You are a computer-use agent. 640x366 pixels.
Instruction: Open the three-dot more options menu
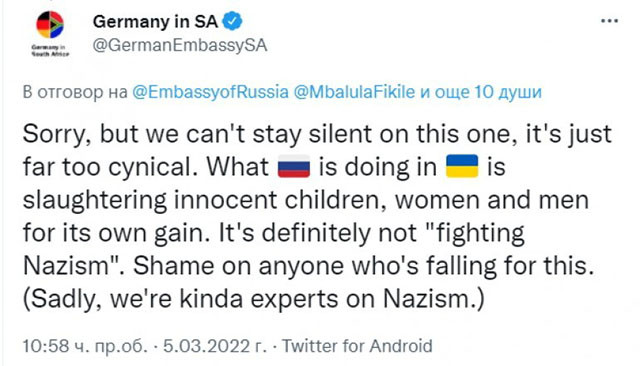609,21
